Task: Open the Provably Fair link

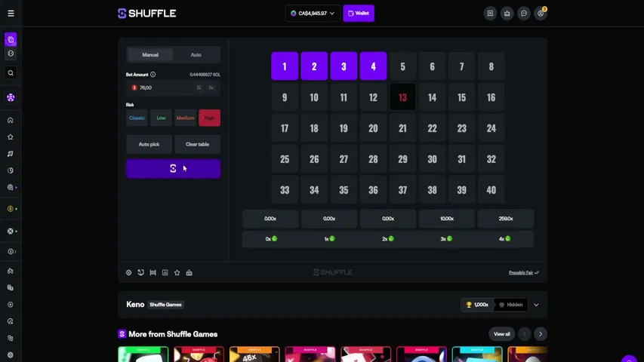Action: click(x=524, y=272)
